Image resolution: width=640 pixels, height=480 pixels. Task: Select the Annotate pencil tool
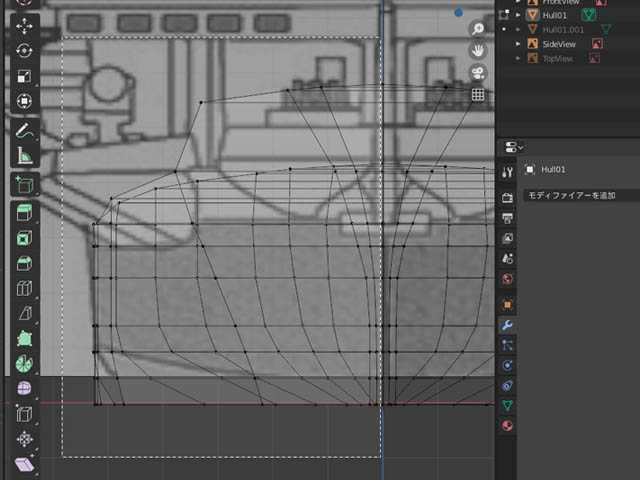click(x=24, y=131)
